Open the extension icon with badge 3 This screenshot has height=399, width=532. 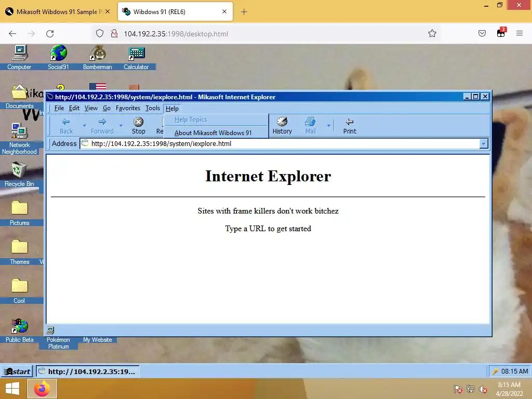click(x=501, y=33)
